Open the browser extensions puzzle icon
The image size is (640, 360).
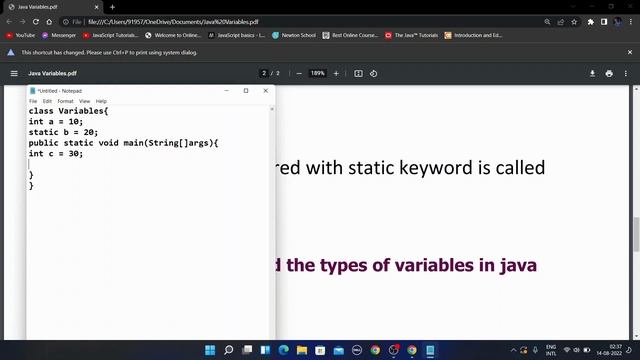(x=591, y=22)
